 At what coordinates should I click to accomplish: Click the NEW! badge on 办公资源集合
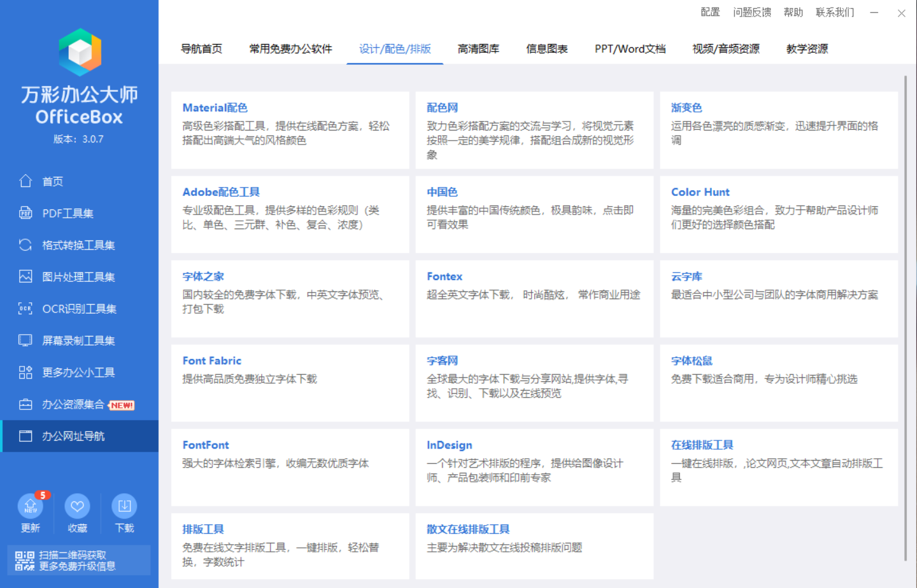122,405
